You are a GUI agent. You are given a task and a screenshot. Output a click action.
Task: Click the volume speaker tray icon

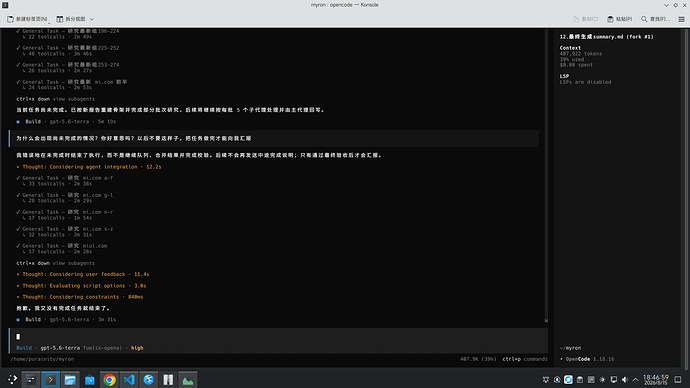tap(624, 380)
